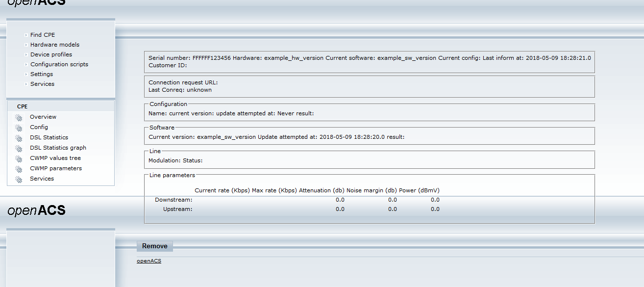Click the gear icon beside Config
The height and width of the screenshot is (287, 644).
point(19,128)
